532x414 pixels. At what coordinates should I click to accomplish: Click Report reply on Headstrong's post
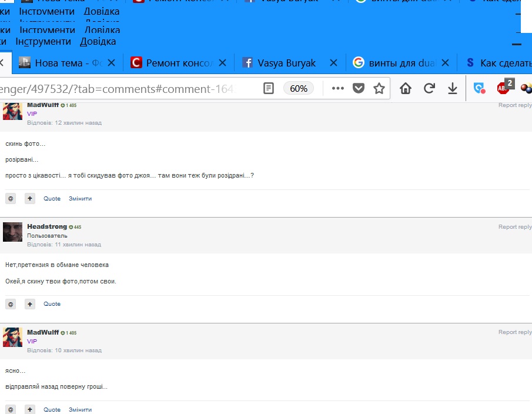point(515,227)
